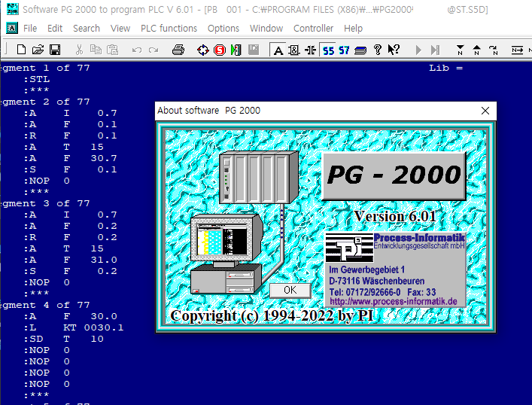The image size is (532, 405).
Task: Click the New file toolbar icon
Action: coord(21,50)
